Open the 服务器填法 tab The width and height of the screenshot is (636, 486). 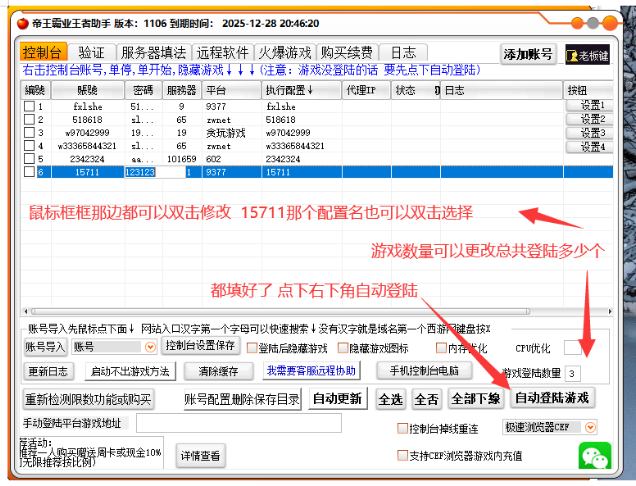point(154,53)
